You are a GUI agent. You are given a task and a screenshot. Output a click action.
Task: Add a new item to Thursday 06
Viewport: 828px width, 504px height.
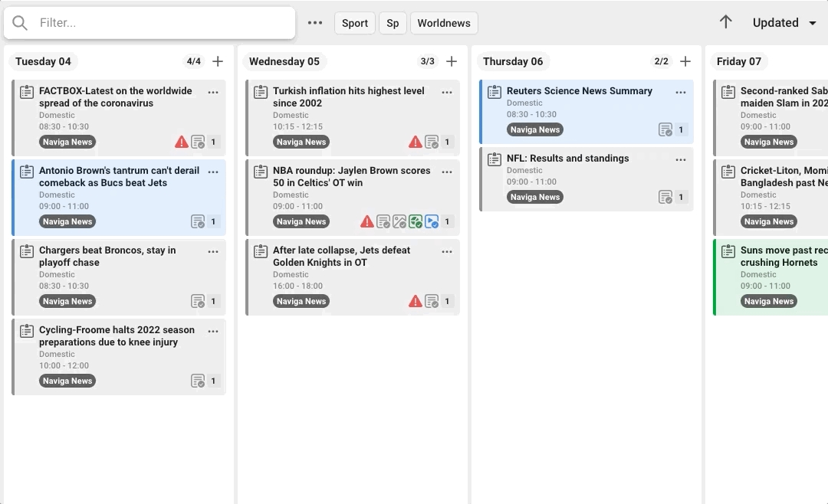point(685,61)
